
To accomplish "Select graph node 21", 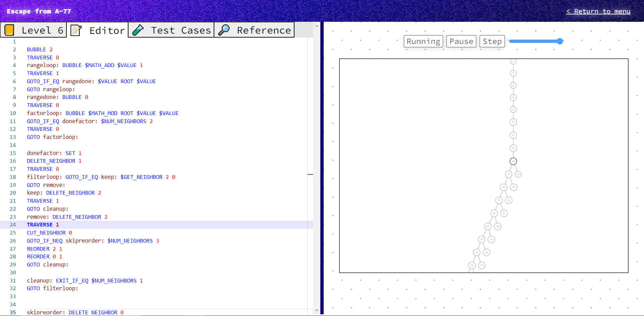I will coord(504,213).
